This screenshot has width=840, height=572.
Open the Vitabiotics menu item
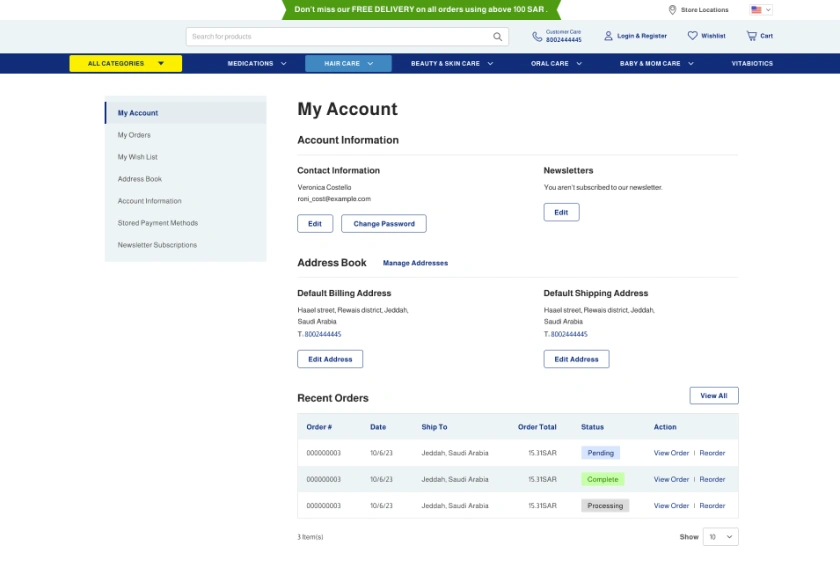(752, 63)
